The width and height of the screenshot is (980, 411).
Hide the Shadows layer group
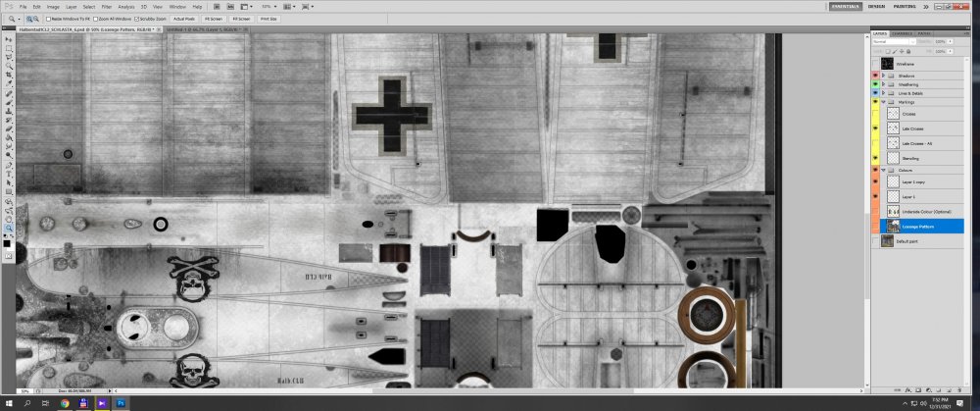pos(875,76)
